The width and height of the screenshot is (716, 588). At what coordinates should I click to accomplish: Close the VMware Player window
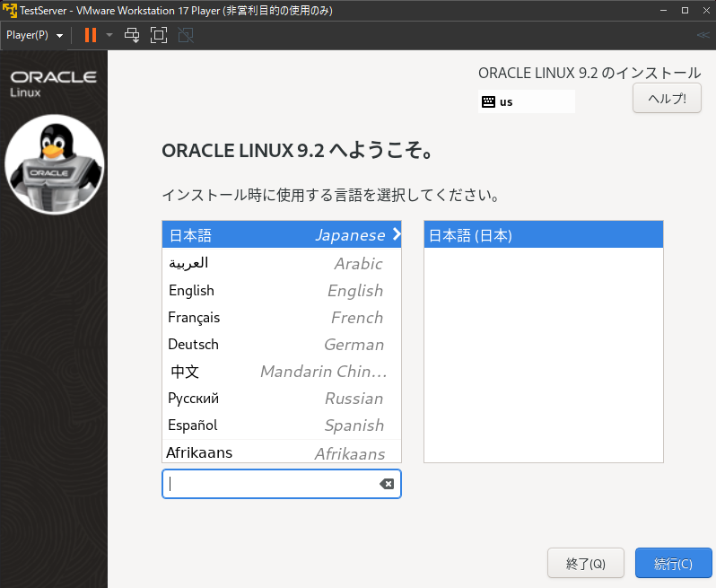pyautogui.click(x=706, y=10)
